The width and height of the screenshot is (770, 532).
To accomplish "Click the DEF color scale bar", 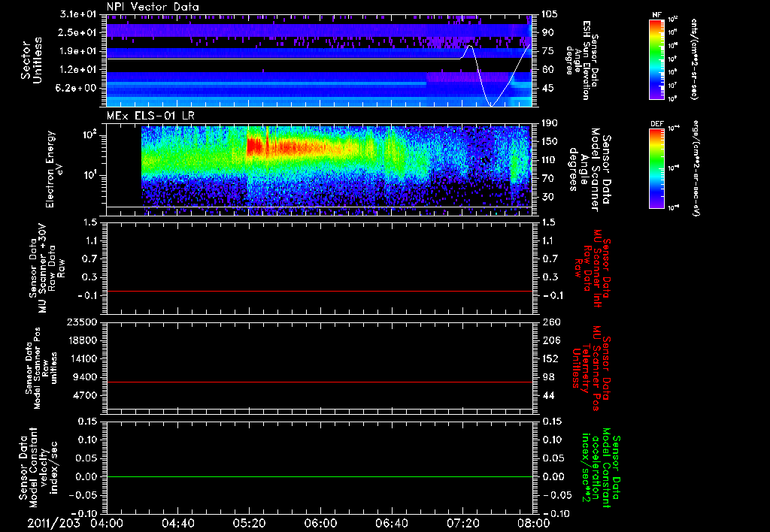I will (656, 168).
